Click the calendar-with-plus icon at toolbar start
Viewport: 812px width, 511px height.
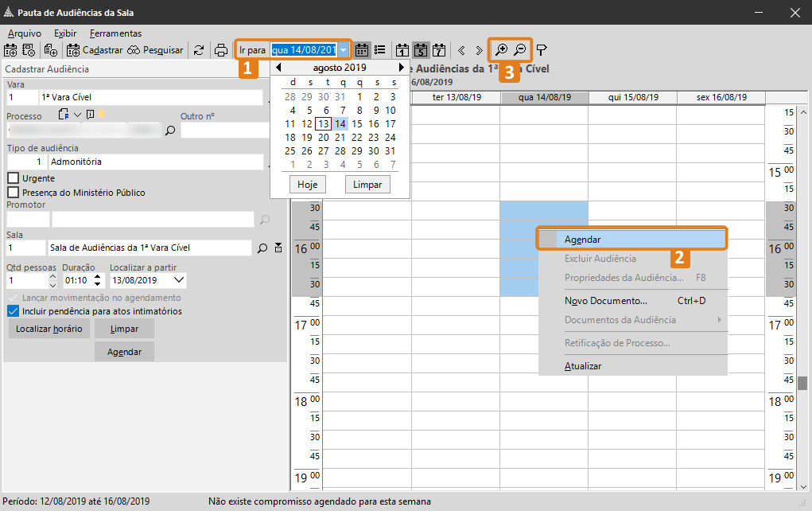tap(10, 50)
